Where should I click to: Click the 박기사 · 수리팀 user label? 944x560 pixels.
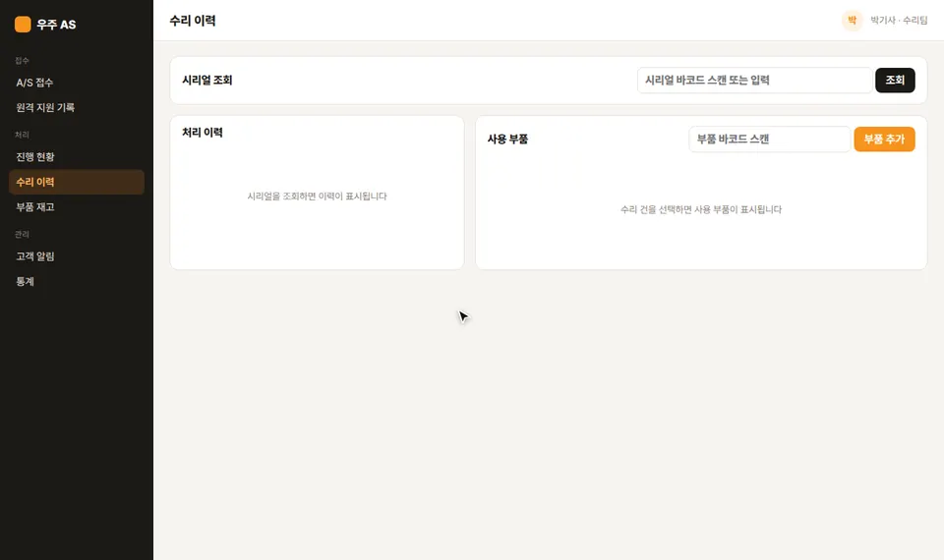tap(899, 21)
